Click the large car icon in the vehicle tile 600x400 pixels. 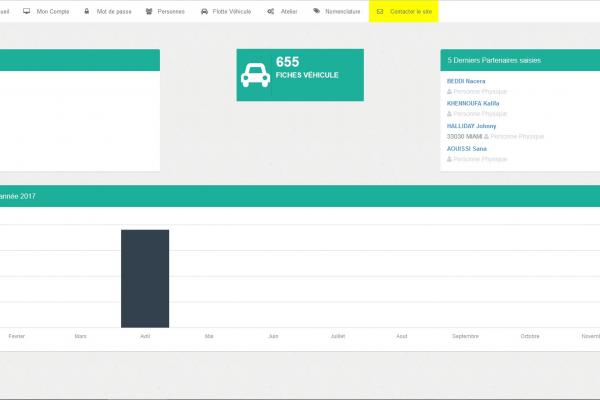tap(255, 75)
